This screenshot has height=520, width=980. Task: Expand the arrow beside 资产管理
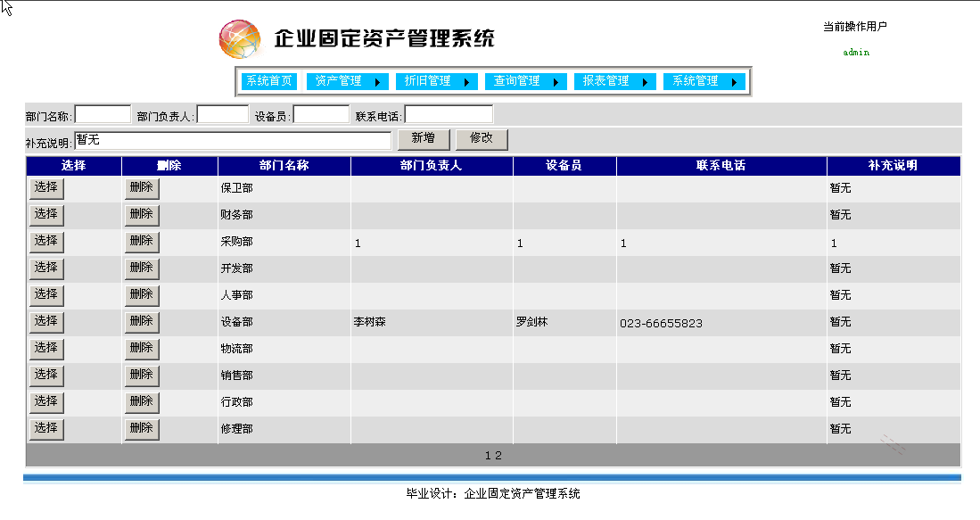[x=377, y=82]
